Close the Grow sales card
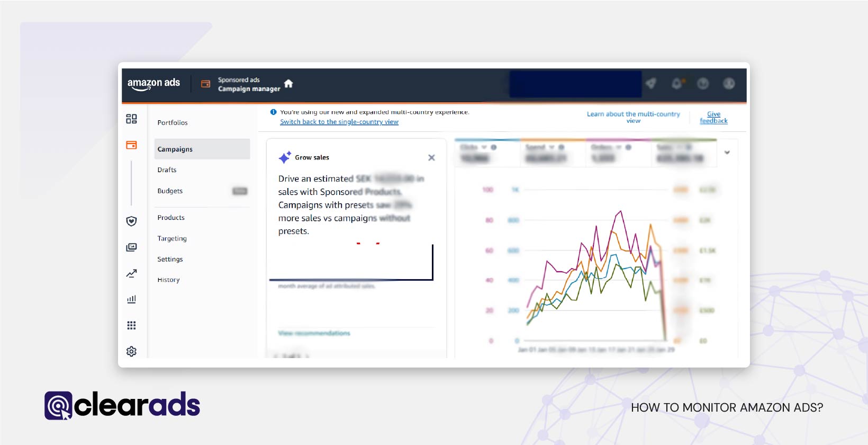This screenshot has width=868, height=445. [431, 157]
